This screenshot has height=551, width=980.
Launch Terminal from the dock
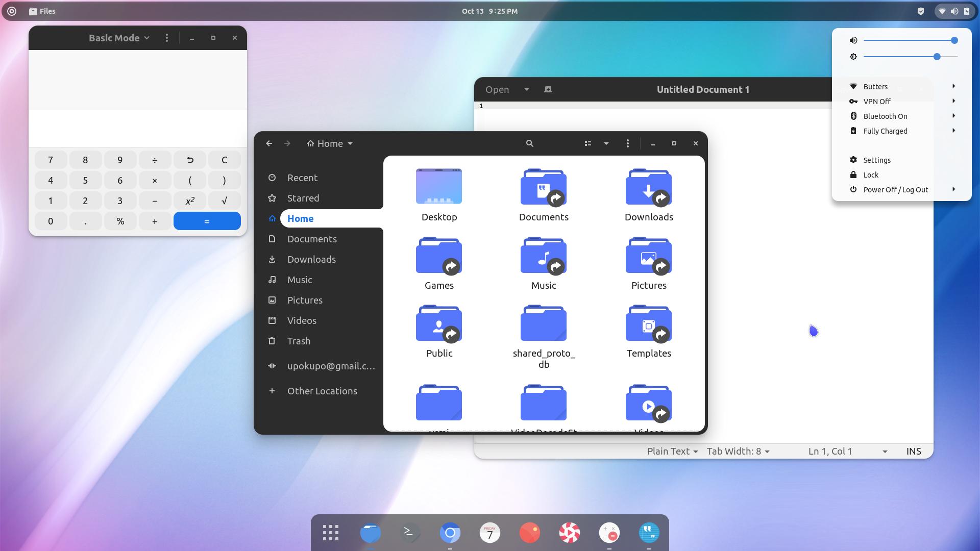pos(410,533)
